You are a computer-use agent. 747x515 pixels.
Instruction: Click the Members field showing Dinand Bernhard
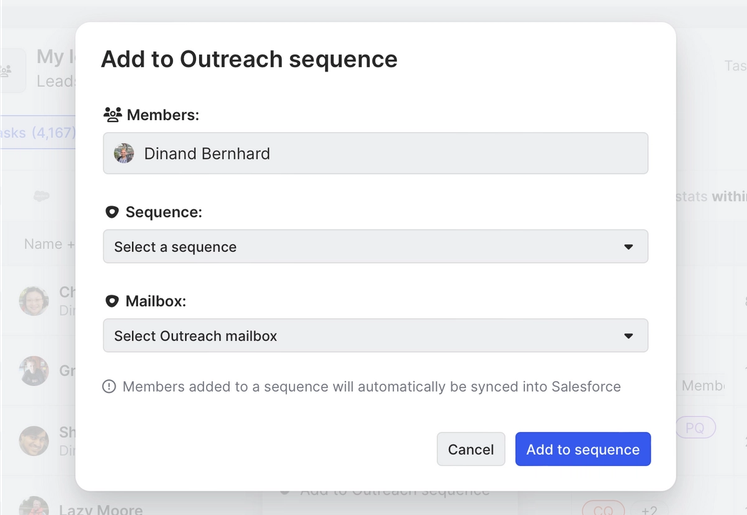pos(375,154)
